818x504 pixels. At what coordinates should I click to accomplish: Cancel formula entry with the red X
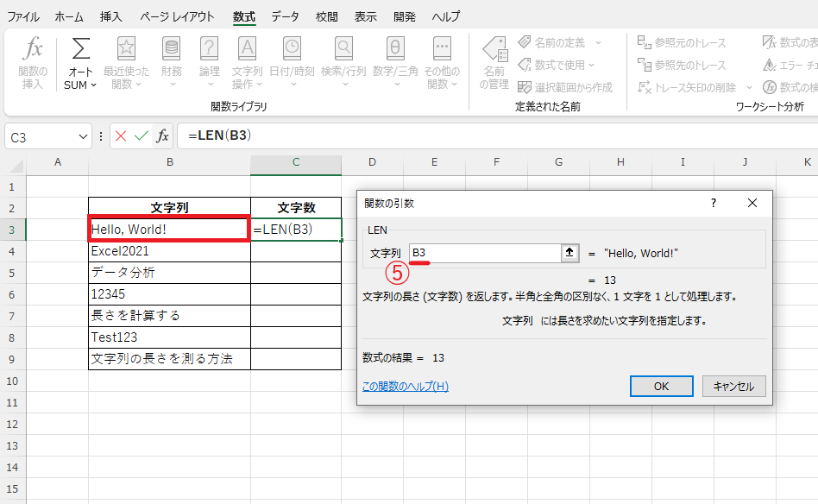click(121, 136)
